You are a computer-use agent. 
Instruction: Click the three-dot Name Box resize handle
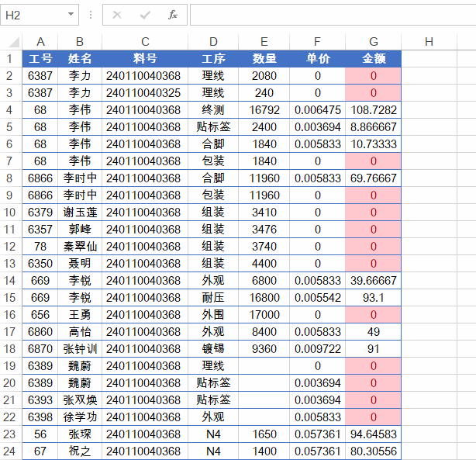click(91, 15)
